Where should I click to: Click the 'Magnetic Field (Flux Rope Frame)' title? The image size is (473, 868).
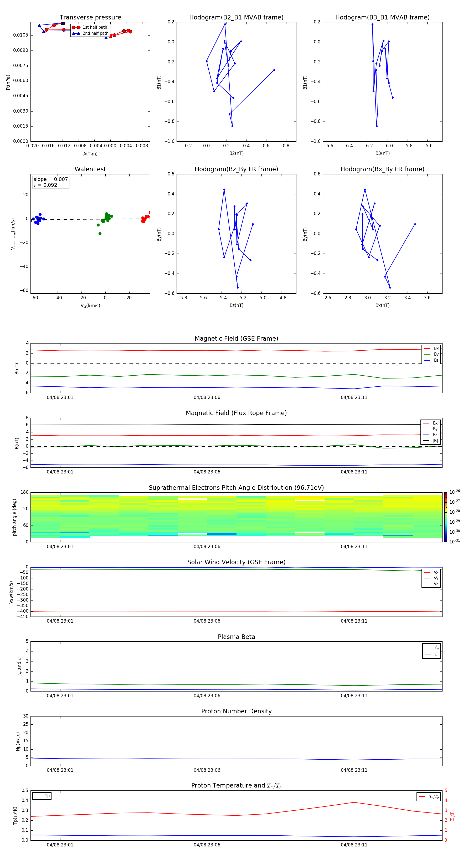point(236,413)
